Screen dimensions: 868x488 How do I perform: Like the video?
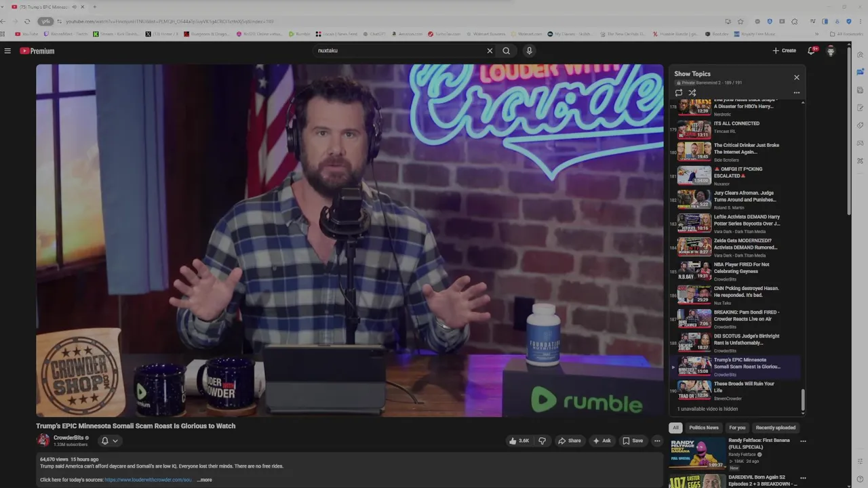[x=520, y=441]
